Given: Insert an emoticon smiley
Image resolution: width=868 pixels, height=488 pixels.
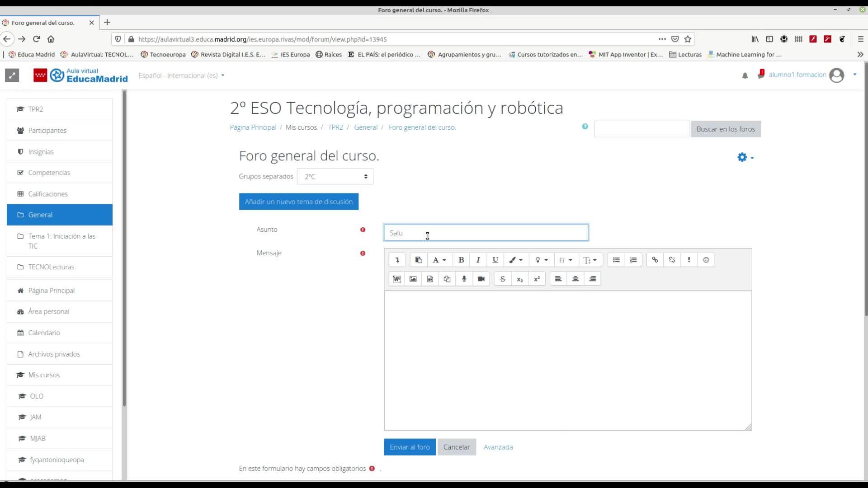Looking at the screenshot, I should click(x=706, y=260).
